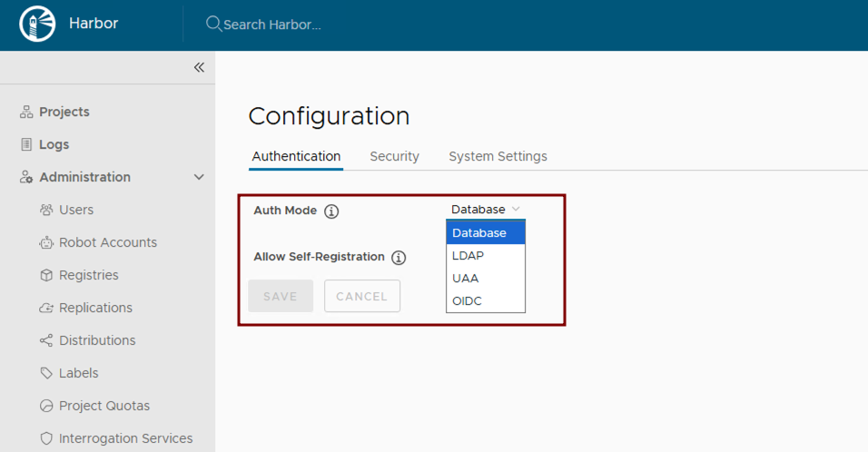Collapse the sidebar with double-chevron
The width and height of the screenshot is (868, 452).
pos(199,67)
